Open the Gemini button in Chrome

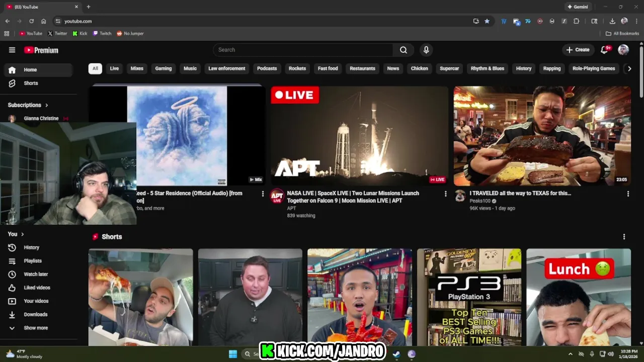(x=578, y=7)
